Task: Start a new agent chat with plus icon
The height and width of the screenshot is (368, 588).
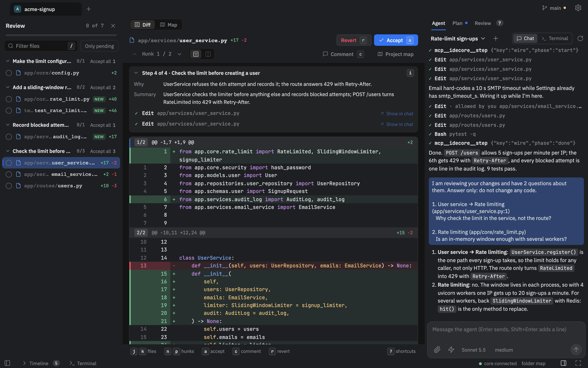Action: tap(496, 38)
